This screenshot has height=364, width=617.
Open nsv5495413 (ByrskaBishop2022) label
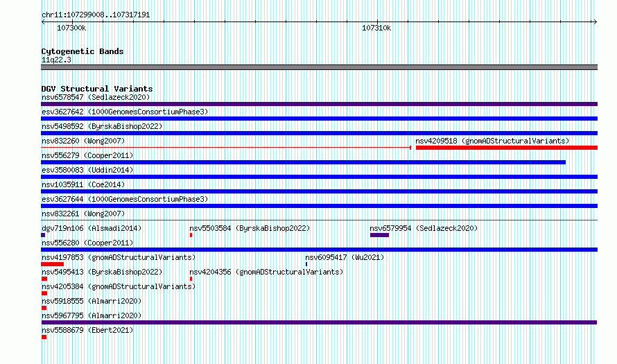(x=102, y=272)
